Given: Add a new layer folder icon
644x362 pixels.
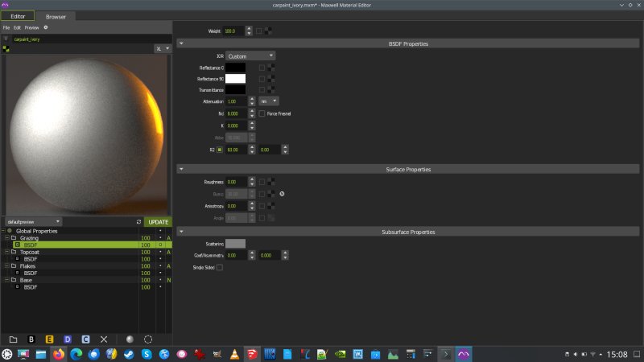Looking at the screenshot, I should (x=13, y=339).
